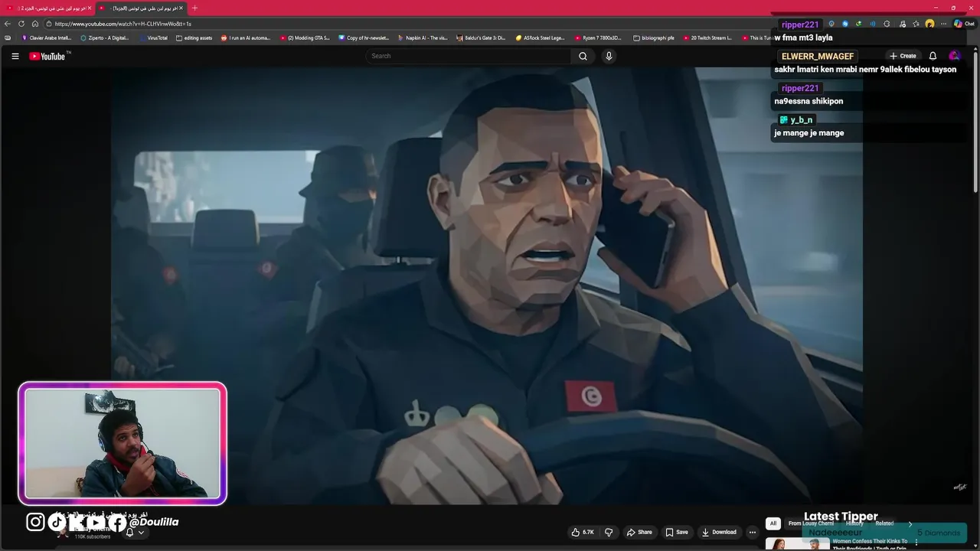980x551 pixels.
Task: Open more actions (three dots) under video
Action: [753, 532]
